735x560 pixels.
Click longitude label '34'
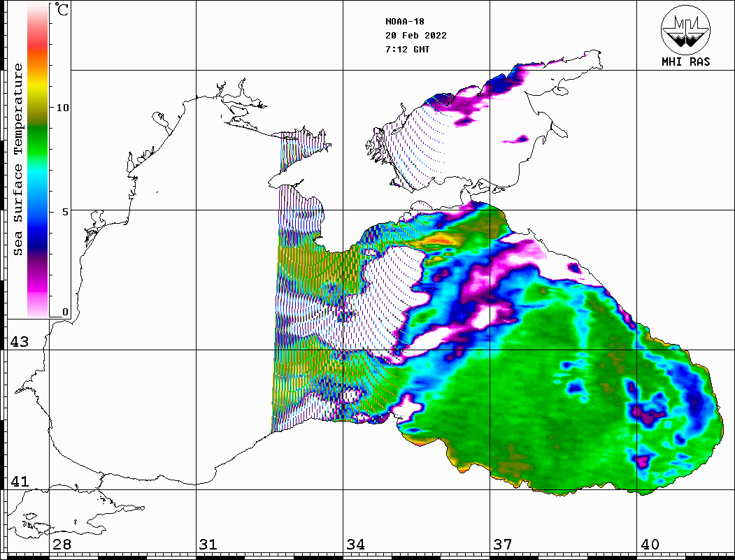coord(355,544)
